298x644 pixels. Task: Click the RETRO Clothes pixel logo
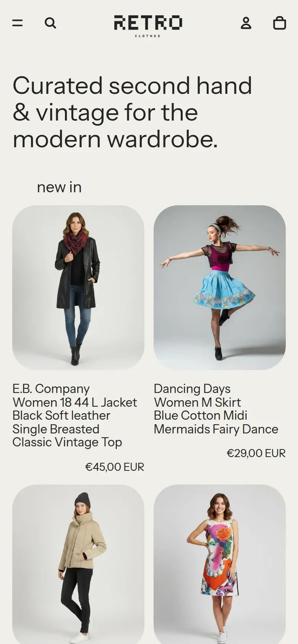[x=148, y=26]
